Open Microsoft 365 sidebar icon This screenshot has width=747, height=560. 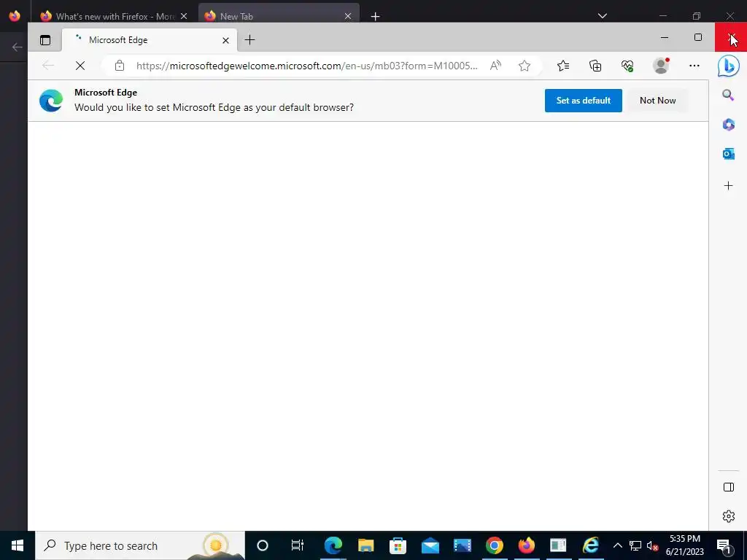729,125
